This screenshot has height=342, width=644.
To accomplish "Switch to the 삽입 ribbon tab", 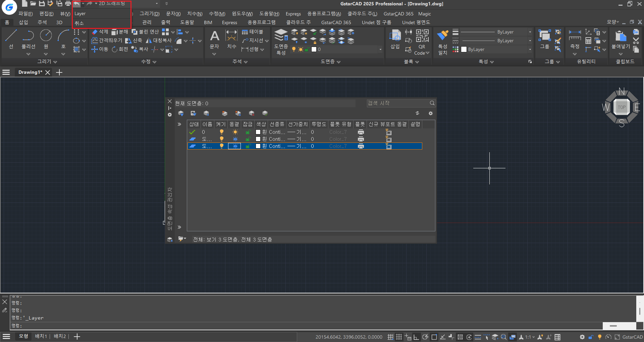I will point(23,22).
